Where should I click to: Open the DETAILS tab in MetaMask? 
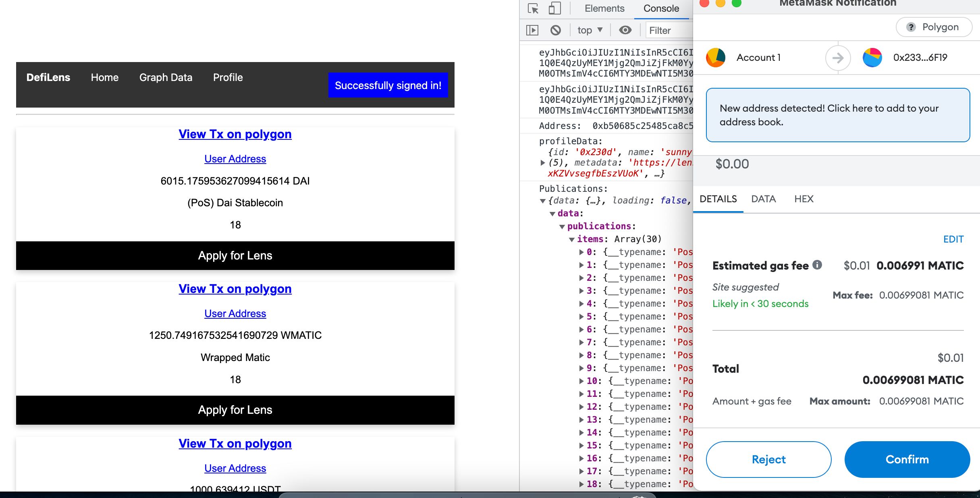point(718,199)
